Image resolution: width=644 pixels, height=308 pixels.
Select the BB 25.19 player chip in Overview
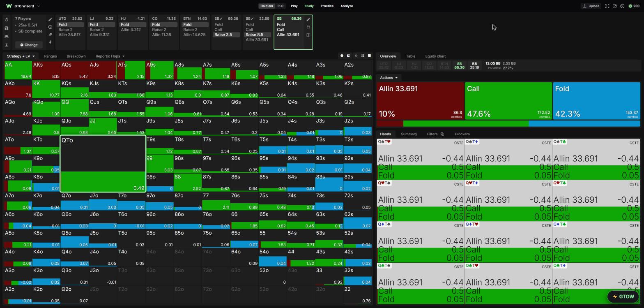coord(474,65)
